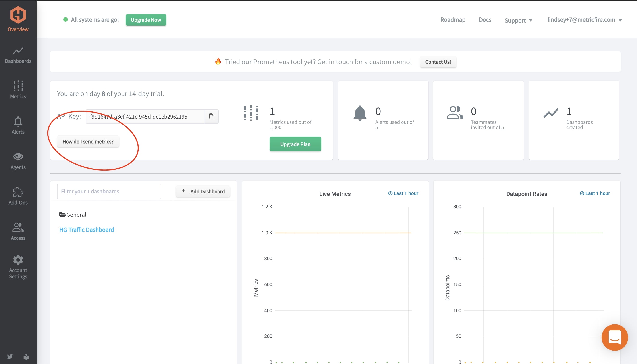637x364 pixels.
Task: Open Access in the sidebar
Action: (x=18, y=232)
